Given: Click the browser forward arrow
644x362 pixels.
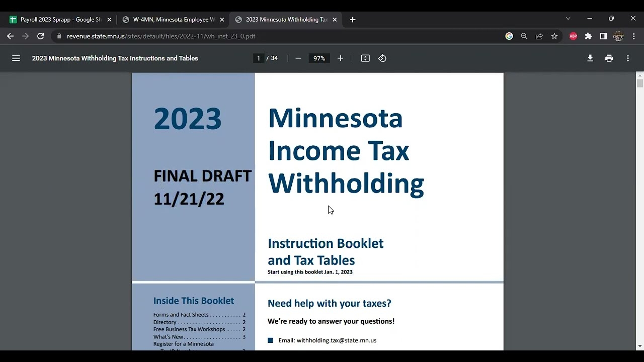Looking at the screenshot, I should (26, 36).
